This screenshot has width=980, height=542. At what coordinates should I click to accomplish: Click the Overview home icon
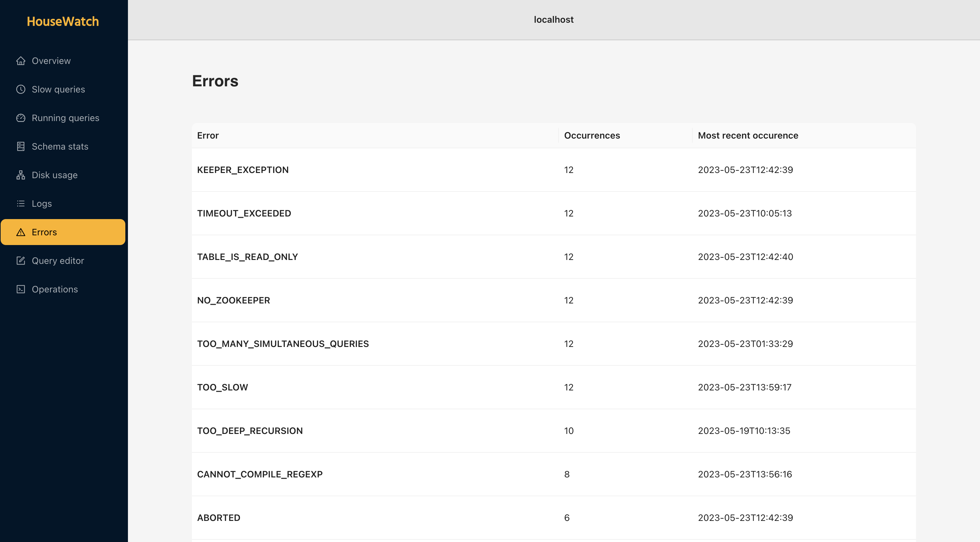20,61
